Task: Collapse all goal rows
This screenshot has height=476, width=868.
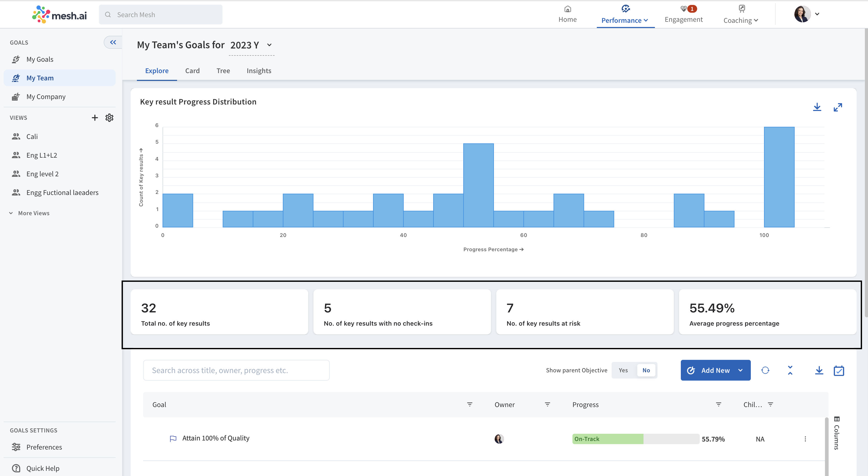Action: (x=790, y=370)
